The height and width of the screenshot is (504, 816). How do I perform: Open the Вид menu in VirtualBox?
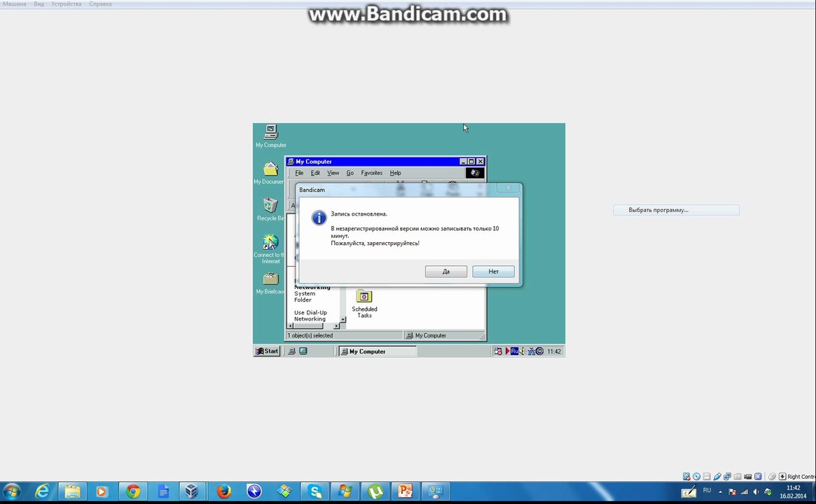coord(39,3)
